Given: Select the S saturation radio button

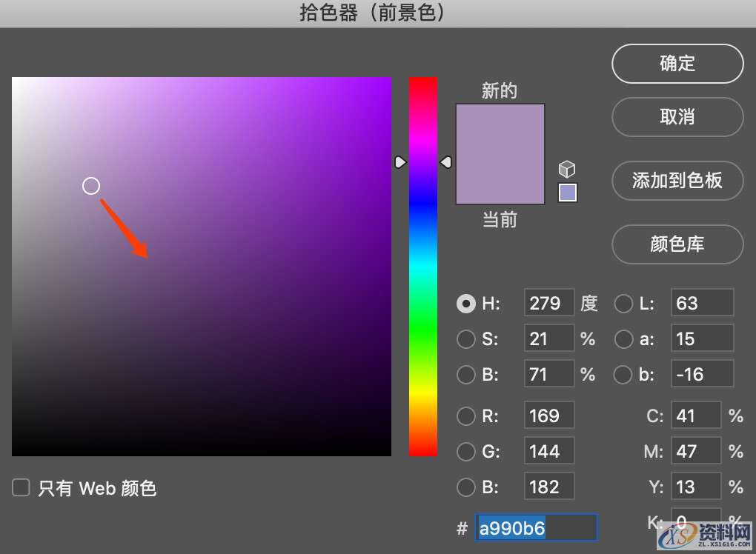Looking at the screenshot, I should [466, 339].
